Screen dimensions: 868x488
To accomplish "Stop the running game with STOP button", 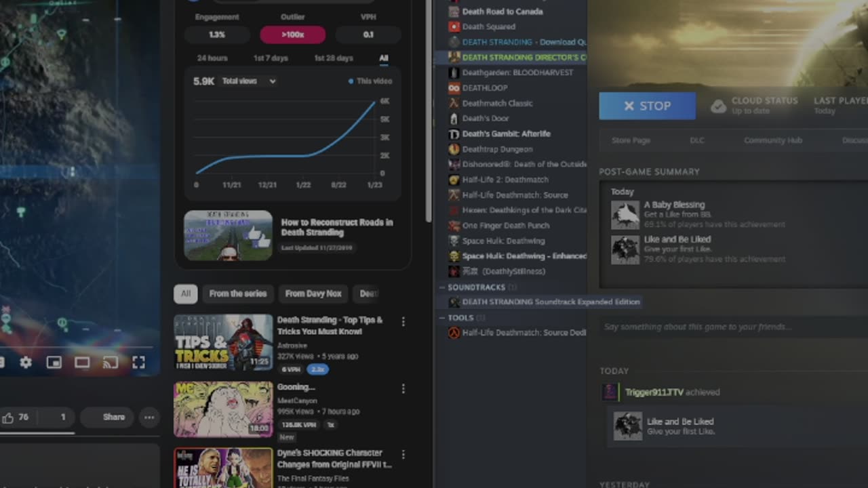I will pos(647,106).
